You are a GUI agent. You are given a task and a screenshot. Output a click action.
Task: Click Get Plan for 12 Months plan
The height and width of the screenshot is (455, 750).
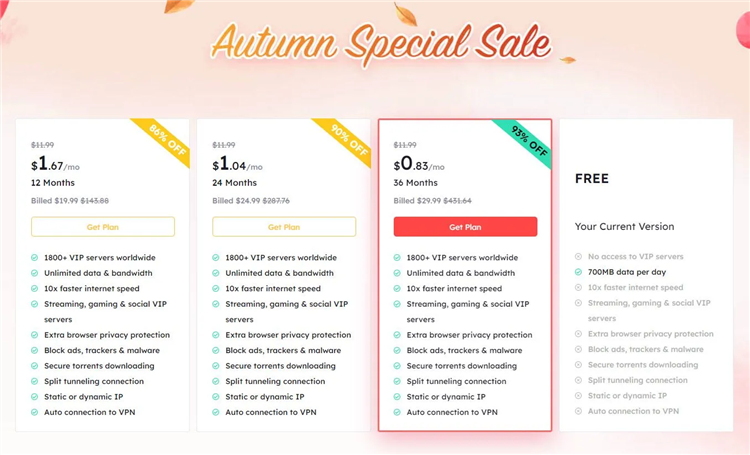[103, 227]
